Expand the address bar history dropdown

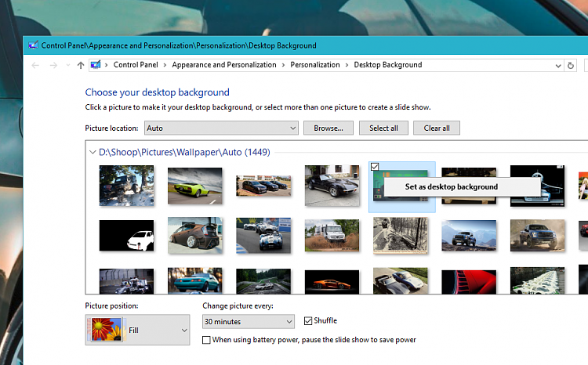coord(558,66)
